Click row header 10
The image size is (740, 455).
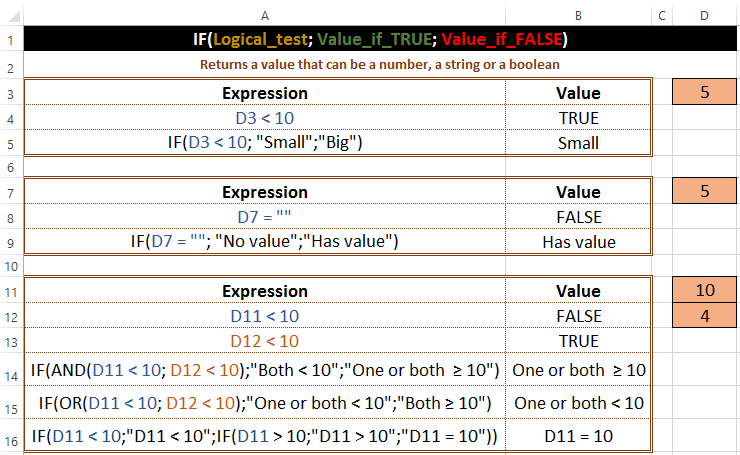click(9, 267)
